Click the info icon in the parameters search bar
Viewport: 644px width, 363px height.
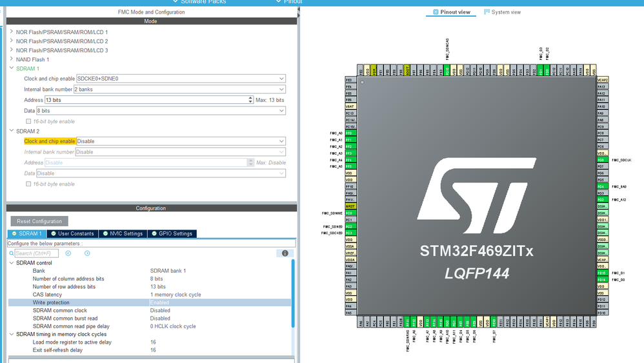(x=285, y=253)
